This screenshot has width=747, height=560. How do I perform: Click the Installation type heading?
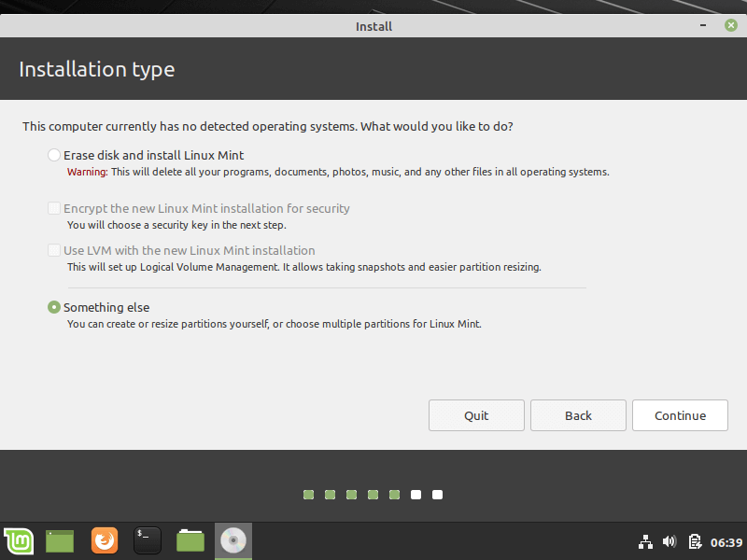(x=97, y=69)
